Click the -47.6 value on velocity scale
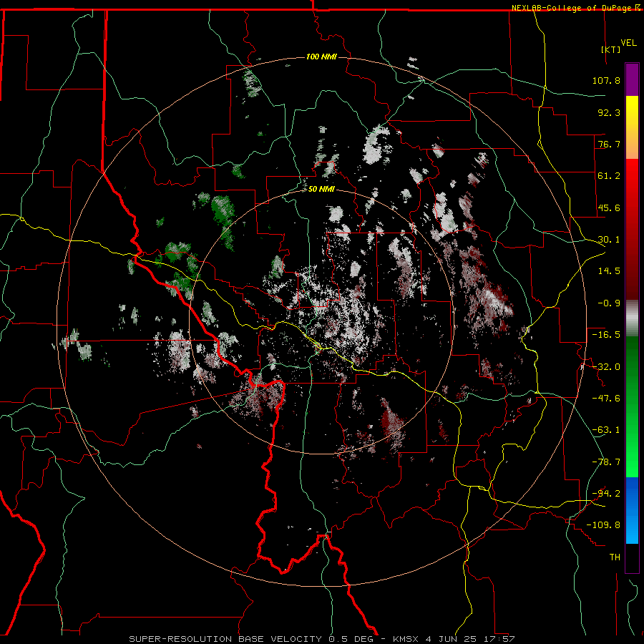The width and height of the screenshot is (644, 644). point(606,399)
